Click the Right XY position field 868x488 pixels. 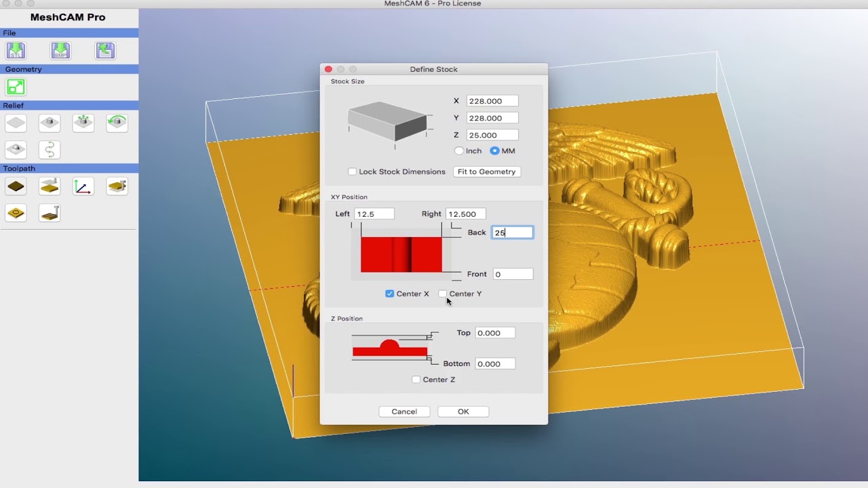pyautogui.click(x=465, y=214)
